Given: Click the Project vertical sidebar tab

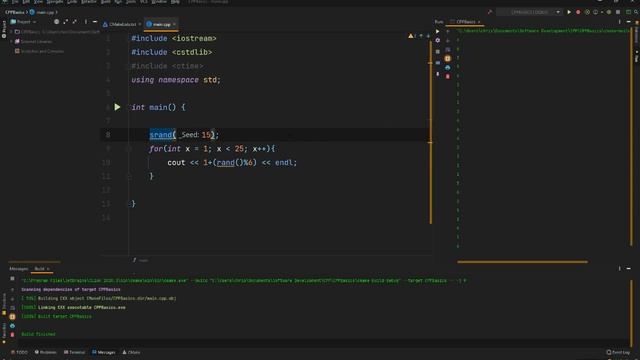Looking at the screenshot, I should click(4, 29).
